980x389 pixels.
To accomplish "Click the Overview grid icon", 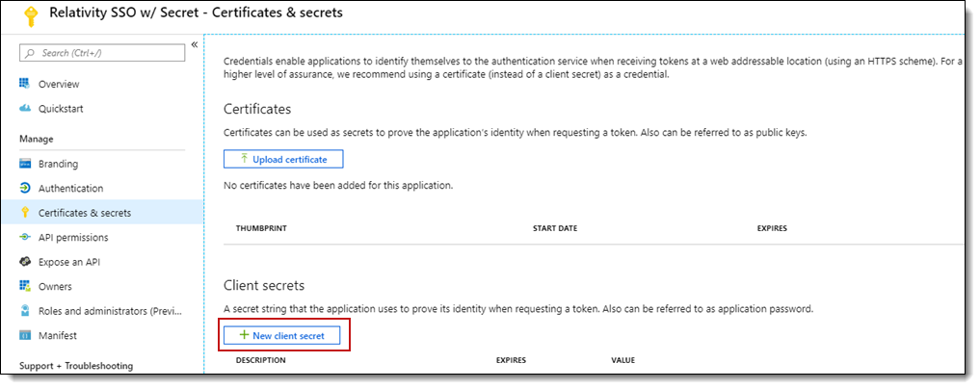I will click(25, 84).
